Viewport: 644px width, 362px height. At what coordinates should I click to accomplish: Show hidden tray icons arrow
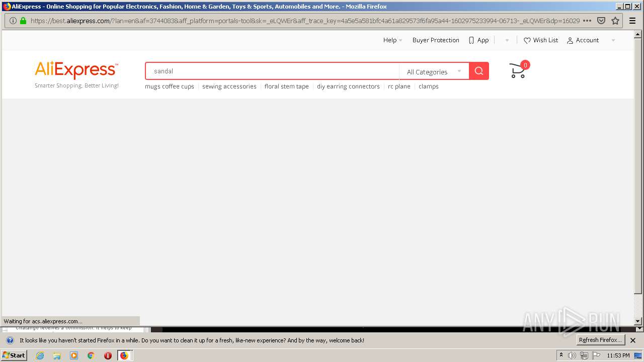point(561,355)
